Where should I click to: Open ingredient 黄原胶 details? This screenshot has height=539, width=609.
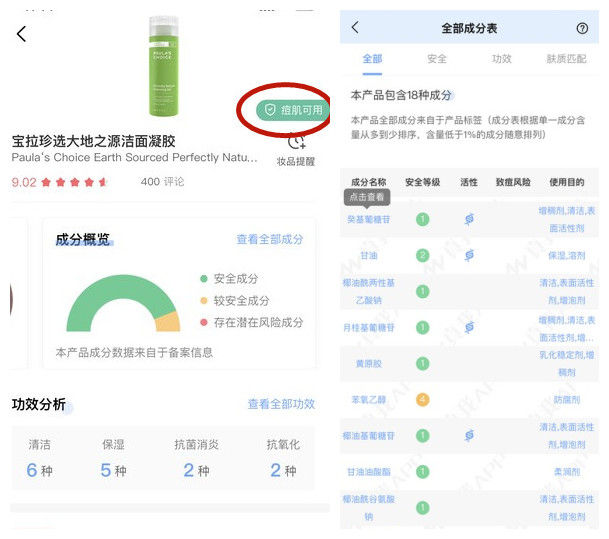click(x=369, y=364)
